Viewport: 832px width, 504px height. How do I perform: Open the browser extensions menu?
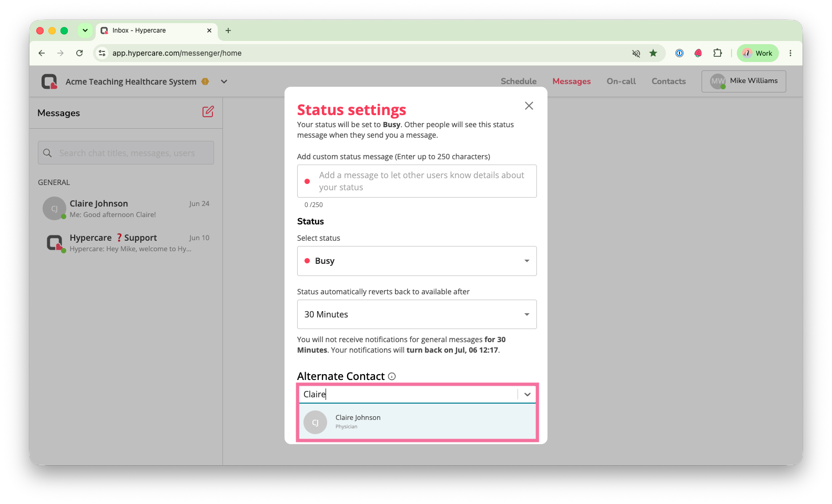(x=717, y=53)
